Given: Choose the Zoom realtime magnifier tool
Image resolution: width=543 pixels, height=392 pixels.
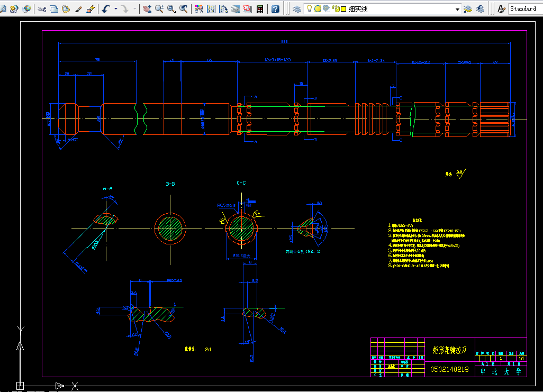Looking at the screenshot, I should pos(159,9).
